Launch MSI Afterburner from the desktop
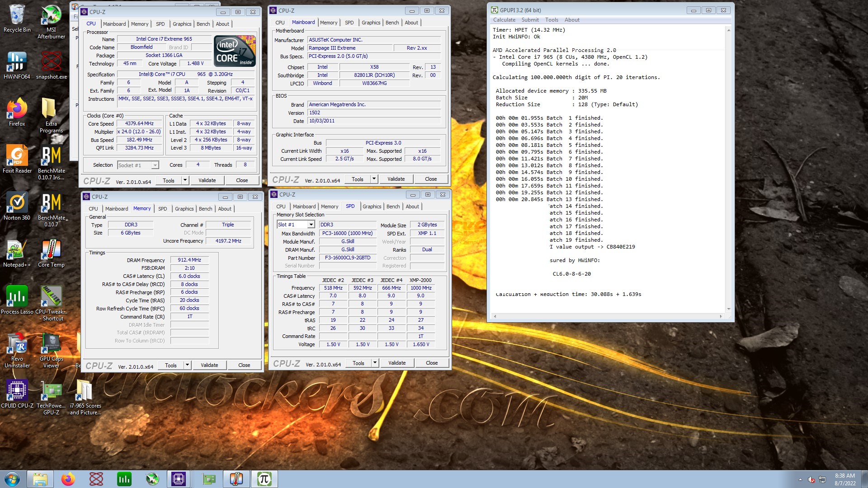The width and height of the screenshot is (868, 488). click(51, 22)
